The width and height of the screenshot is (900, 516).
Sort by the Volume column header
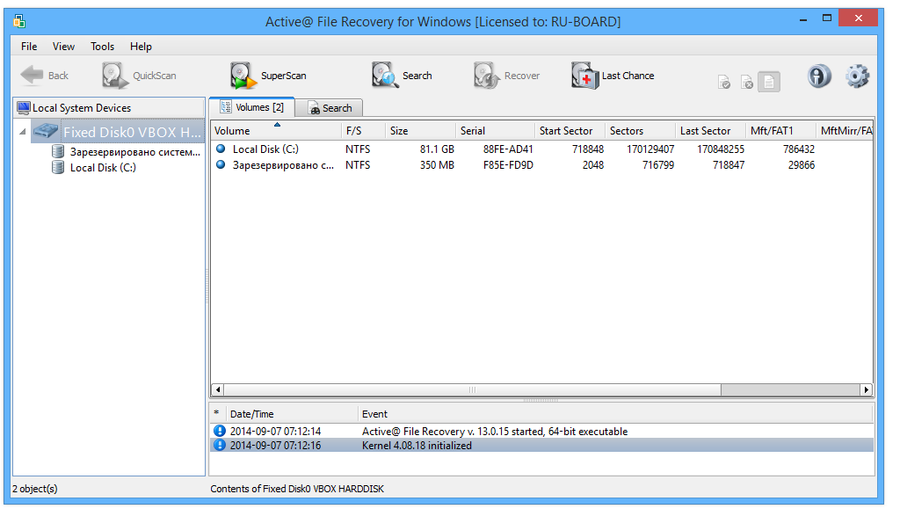[276, 131]
